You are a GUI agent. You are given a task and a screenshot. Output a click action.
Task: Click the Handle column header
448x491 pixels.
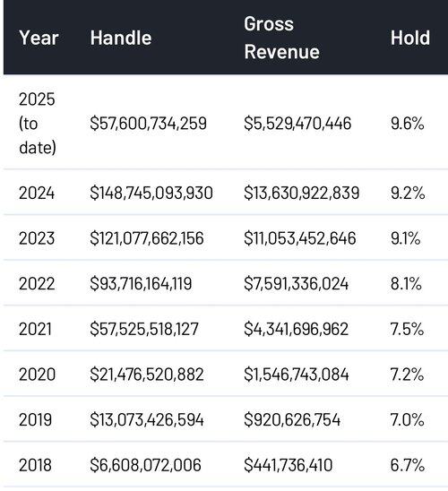coord(121,38)
